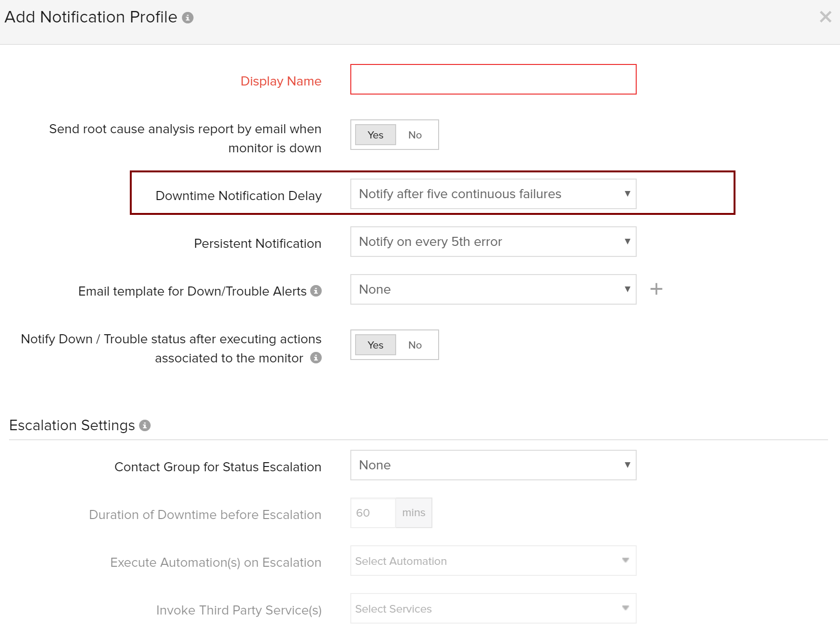Select Yes for root cause analysis report
The image size is (840, 636).
pos(376,135)
